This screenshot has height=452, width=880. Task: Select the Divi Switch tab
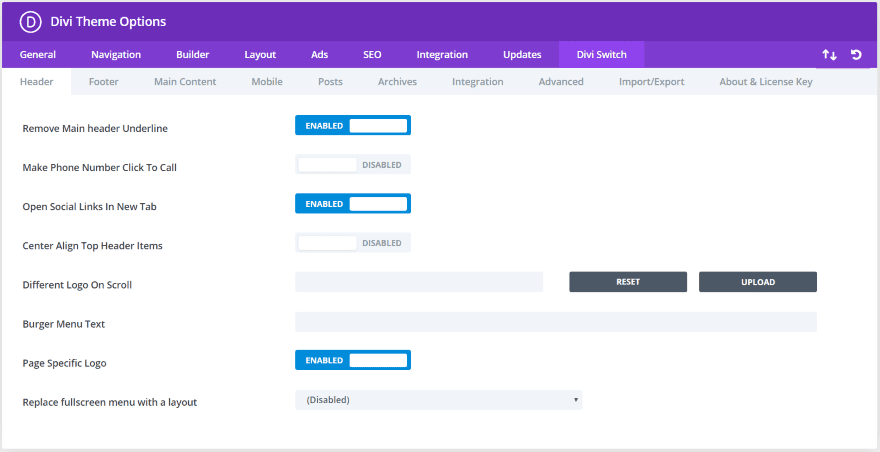(x=602, y=54)
